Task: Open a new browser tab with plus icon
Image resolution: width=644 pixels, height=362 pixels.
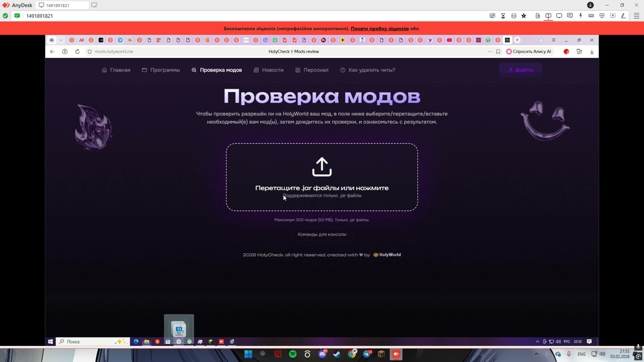Action: (517, 40)
